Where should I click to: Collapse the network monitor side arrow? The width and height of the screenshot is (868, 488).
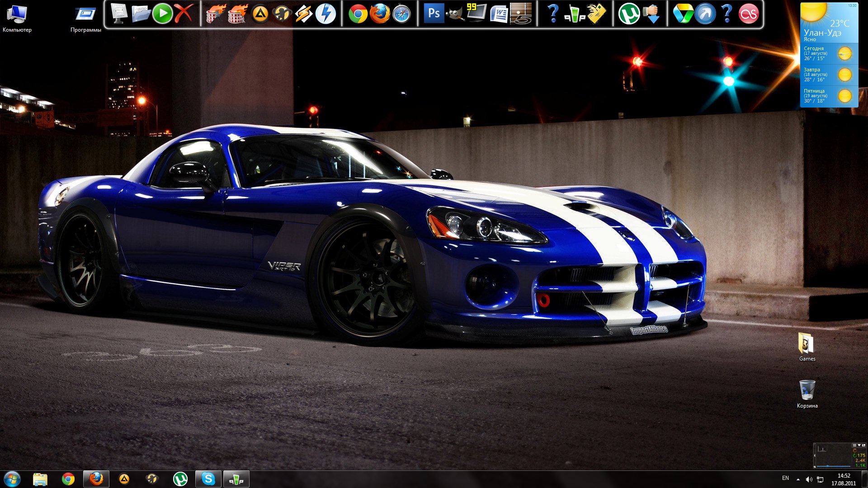(815, 455)
